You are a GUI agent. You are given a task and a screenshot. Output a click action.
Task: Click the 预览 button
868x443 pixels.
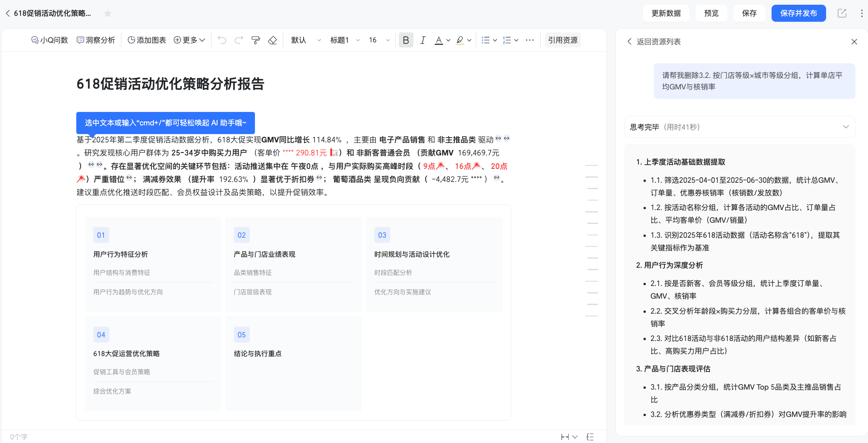[711, 13]
